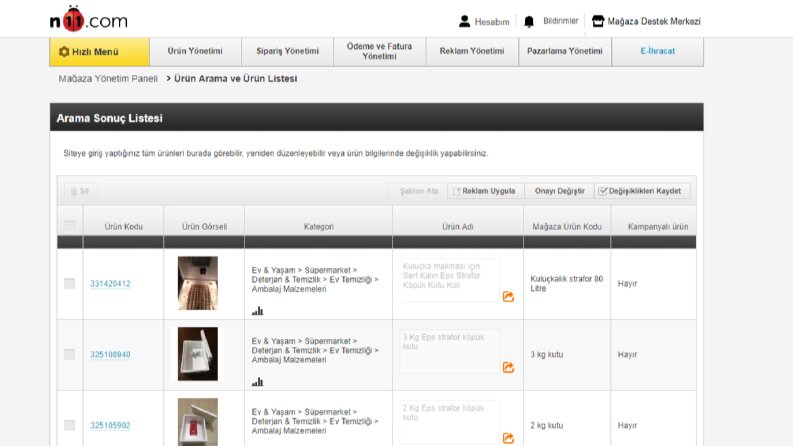Click the Hesabım user icon
This screenshot has height=446, width=793.
tap(464, 21)
